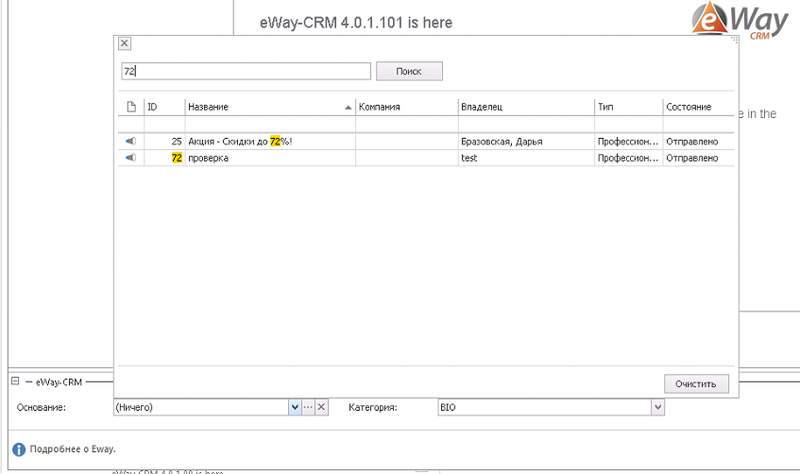Click the document icon column header
800x474 pixels.
[x=131, y=107]
